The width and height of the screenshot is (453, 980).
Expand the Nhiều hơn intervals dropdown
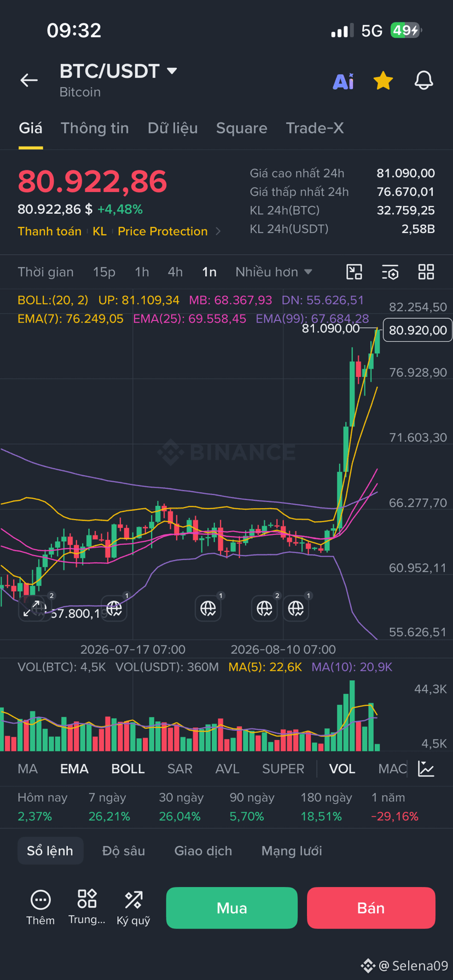click(274, 272)
